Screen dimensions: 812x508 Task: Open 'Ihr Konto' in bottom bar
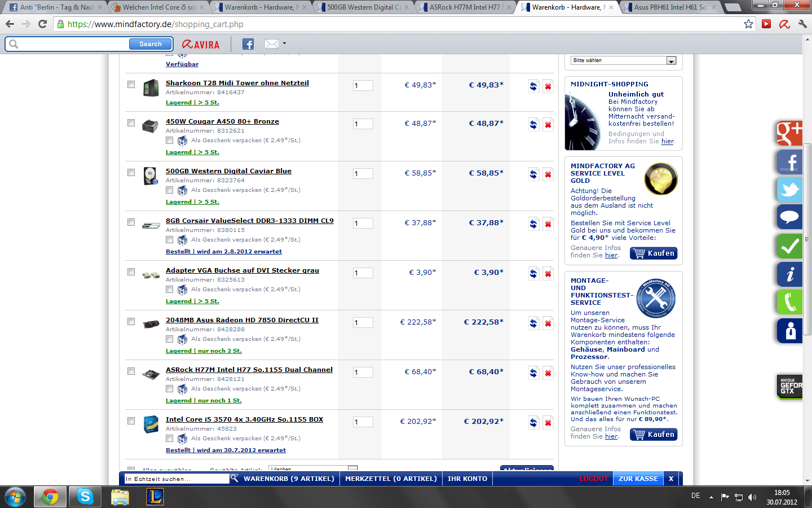[x=467, y=479]
